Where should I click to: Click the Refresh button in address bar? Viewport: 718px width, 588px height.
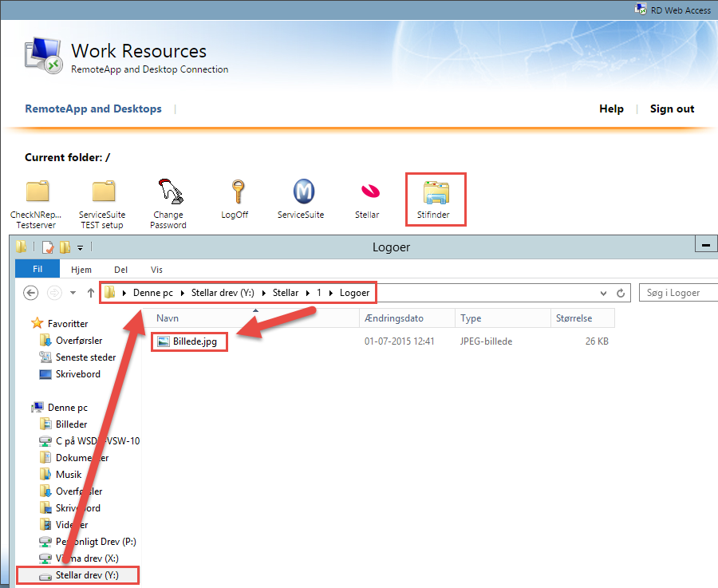point(621,293)
